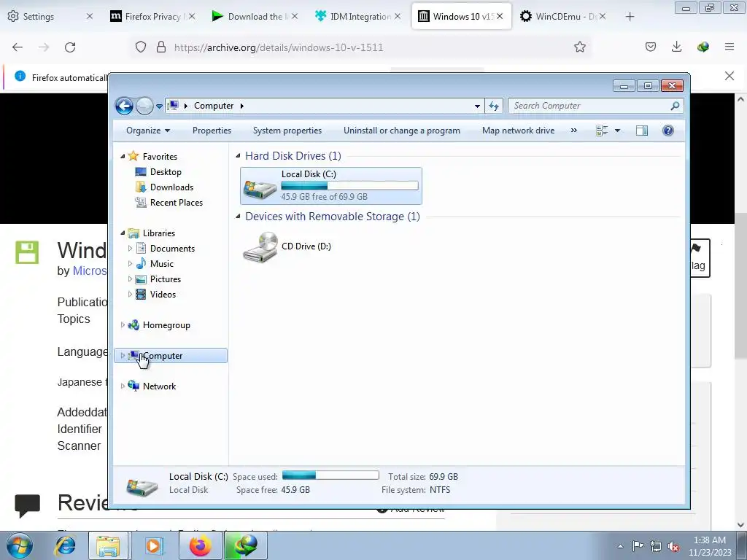The height and width of the screenshot is (560, 747).
Task: Open System properties from the toolbar
Action: tap(287, 131)
